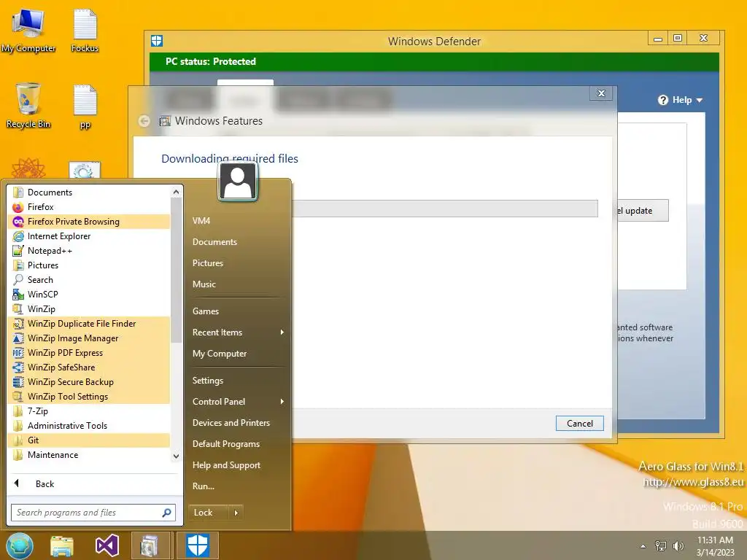The image size is (747, 560).
Task: Cancel the Windows Features download
Action: tap(579, 424)
